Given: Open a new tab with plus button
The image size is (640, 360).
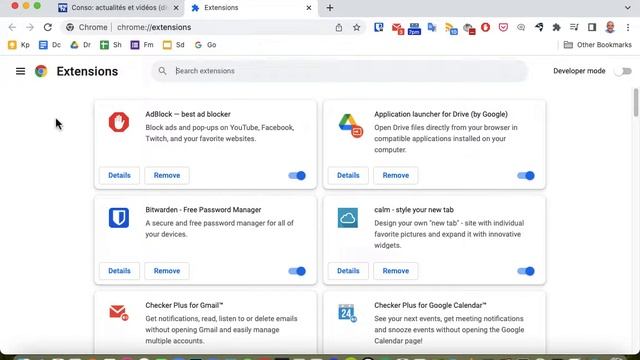Looking at the screenshot, I should point(330,8).
